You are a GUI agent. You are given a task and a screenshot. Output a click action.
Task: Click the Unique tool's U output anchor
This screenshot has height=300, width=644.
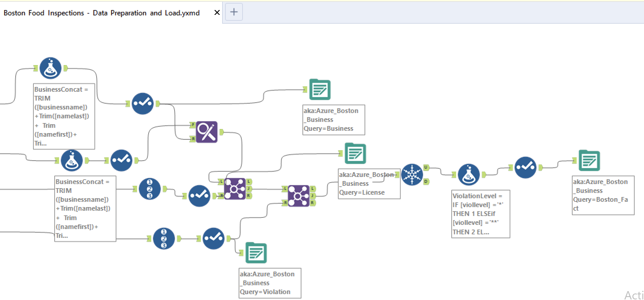[426, 167]
